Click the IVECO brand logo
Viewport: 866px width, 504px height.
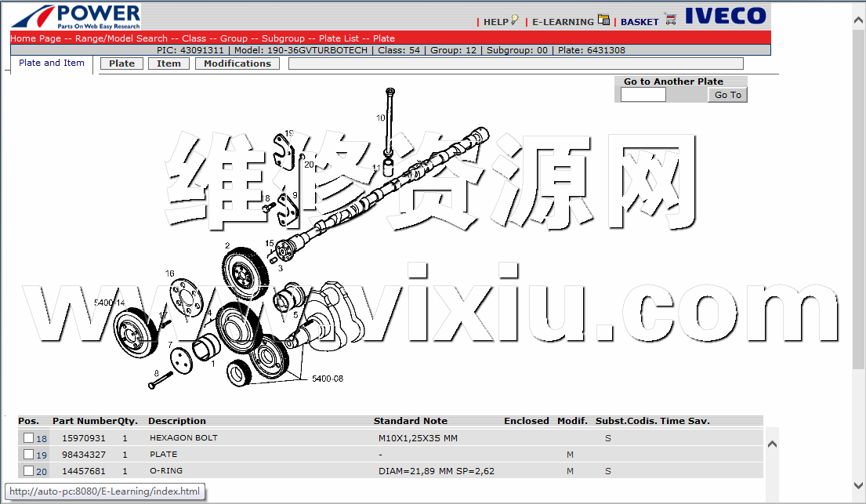pos(725,16)
